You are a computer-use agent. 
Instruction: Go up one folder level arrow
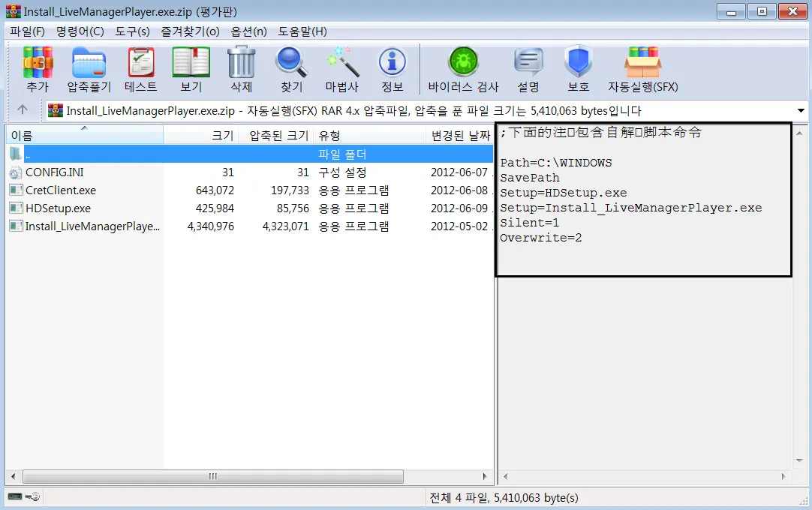(x=23, y=109)
